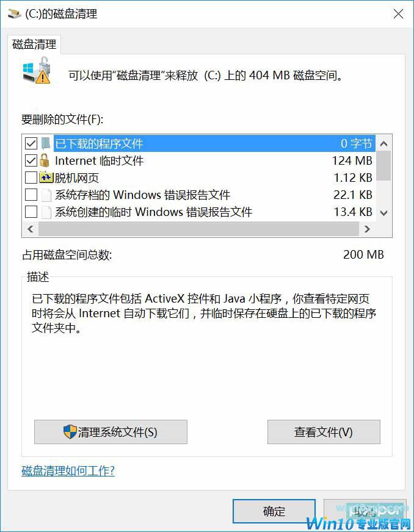414x532 pixels.
Task: Uncheck the 已下载的程序文件 checkbox
Action: click(31, 143)
